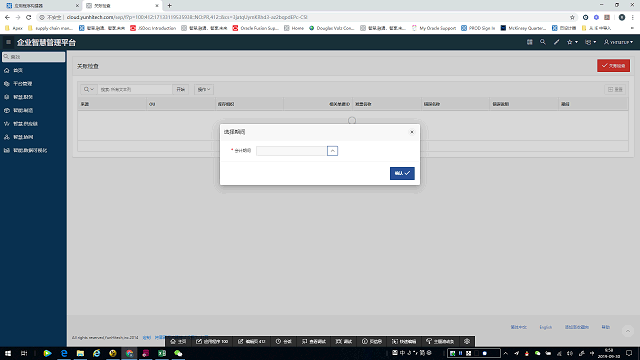Focus the report search text field
The height and width of the screenshot is (360, 640).
[x=135, y=89]
